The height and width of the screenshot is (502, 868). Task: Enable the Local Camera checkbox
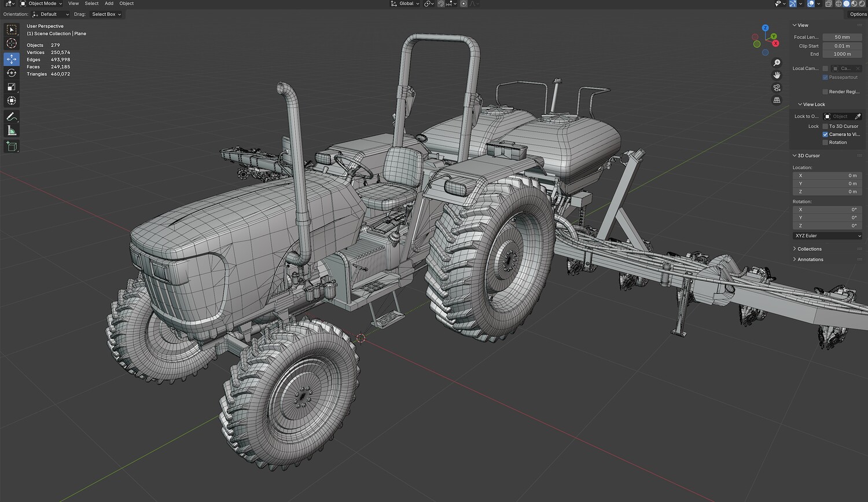click(x=825, y=68)
